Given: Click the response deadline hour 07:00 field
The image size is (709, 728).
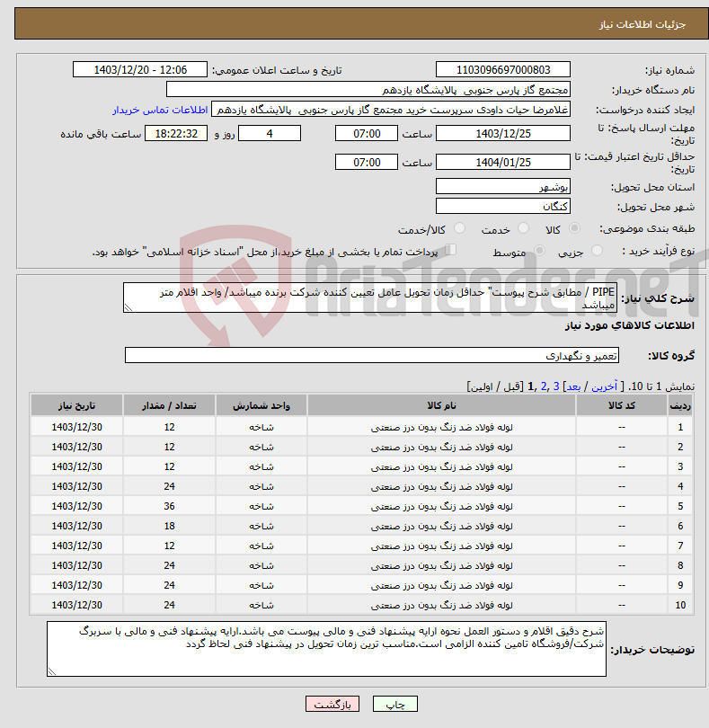Looking at the screenshot, I should coord(367,134).
